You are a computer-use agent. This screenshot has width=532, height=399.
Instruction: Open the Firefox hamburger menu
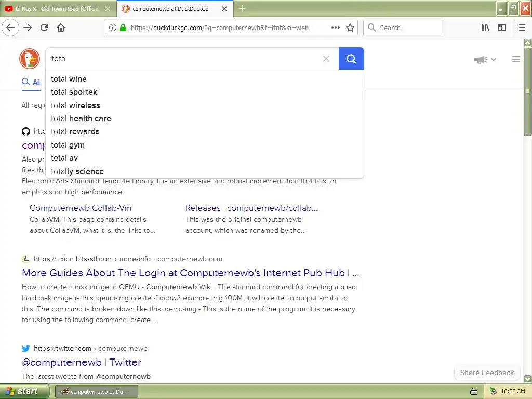(522, 28)
